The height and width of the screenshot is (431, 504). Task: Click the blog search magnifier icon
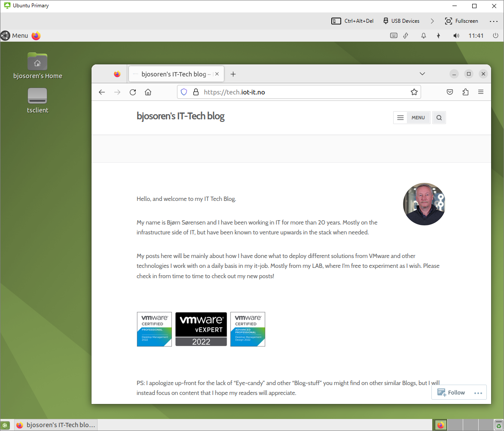click(x=439, y=118)
